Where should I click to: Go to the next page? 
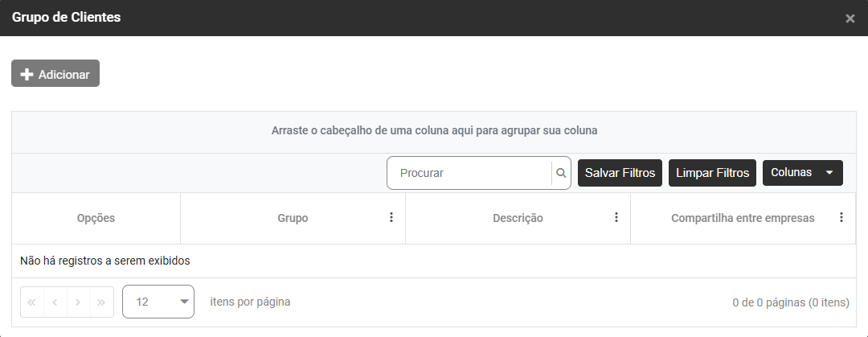(78, 302)
